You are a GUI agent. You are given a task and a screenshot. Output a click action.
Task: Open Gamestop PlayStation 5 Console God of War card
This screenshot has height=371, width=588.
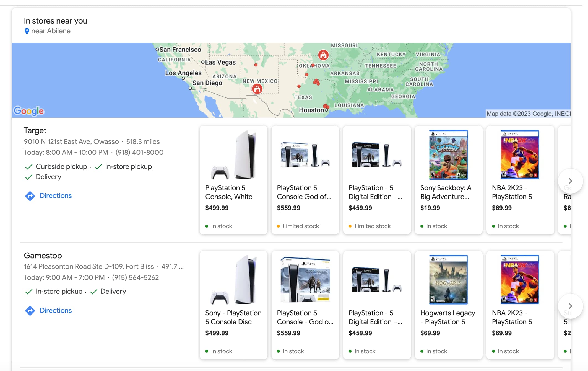click(x=305, y=305)
